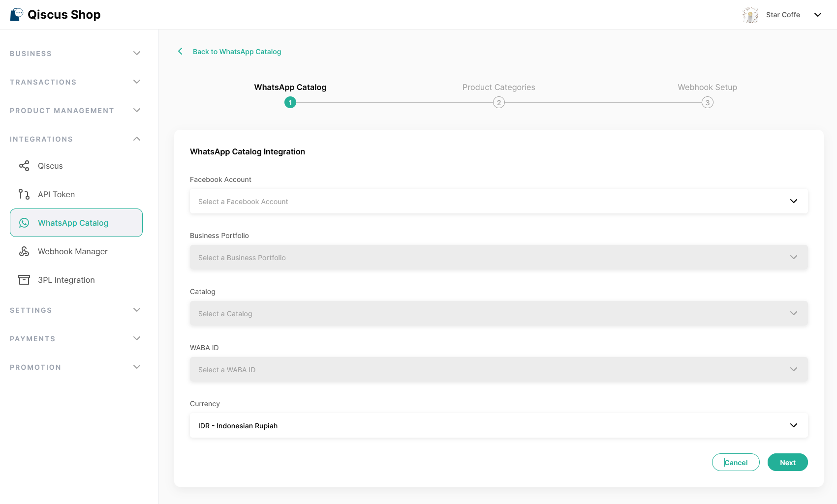Expand the Business sidebar section
Screen dimensions: 837x504
[x=137, y=53]
